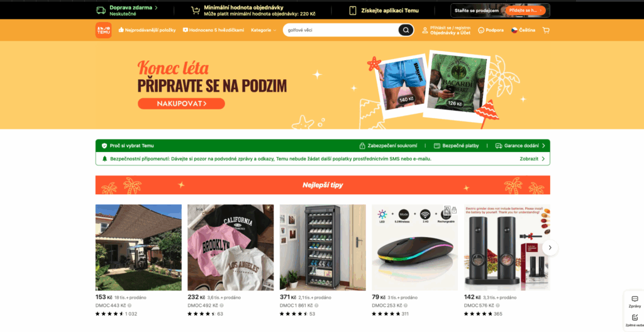
Task: Expand the Kategorie dropdown
Action: pos(264,30)
